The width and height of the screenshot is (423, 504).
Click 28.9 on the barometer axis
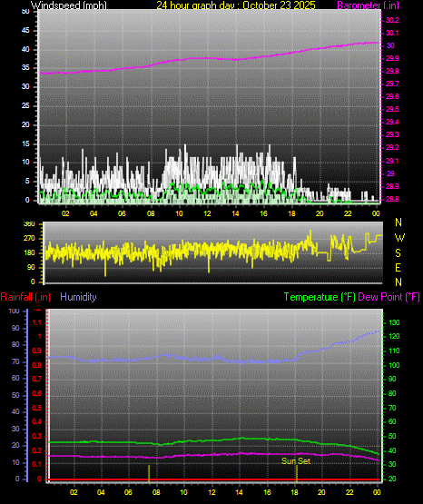pyautogui.click(x=392, y=186)
